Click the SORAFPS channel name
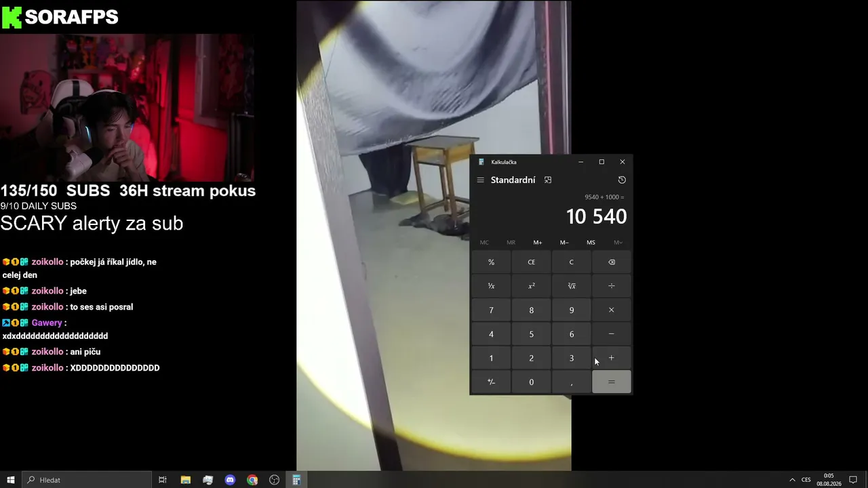868x488 pixels. pyautogui.click(x=71, y=17)
